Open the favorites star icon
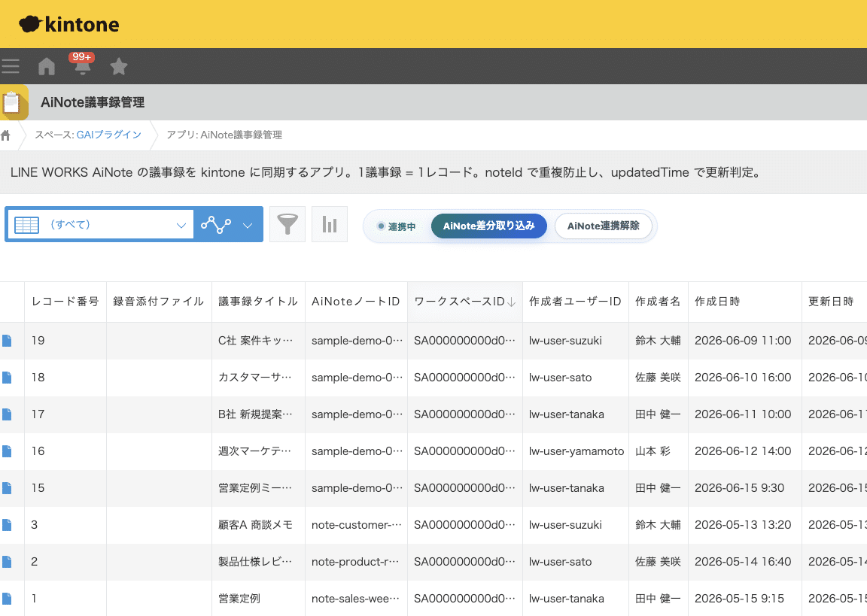Image resolution: width=867 pixels, height=616 pixels. (x=118, y=66)
